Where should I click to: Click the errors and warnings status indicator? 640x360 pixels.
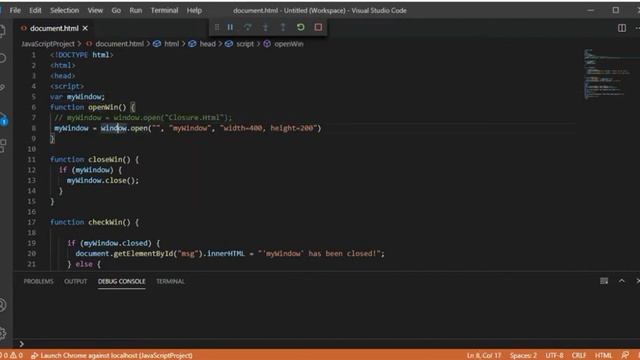tap(11, 356)
